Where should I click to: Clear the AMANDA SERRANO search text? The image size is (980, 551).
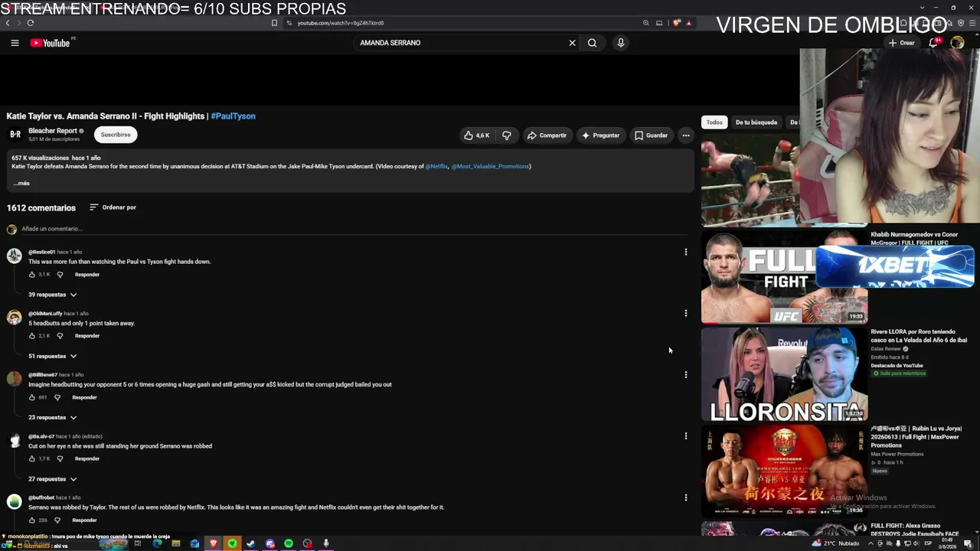click(572, 43)
